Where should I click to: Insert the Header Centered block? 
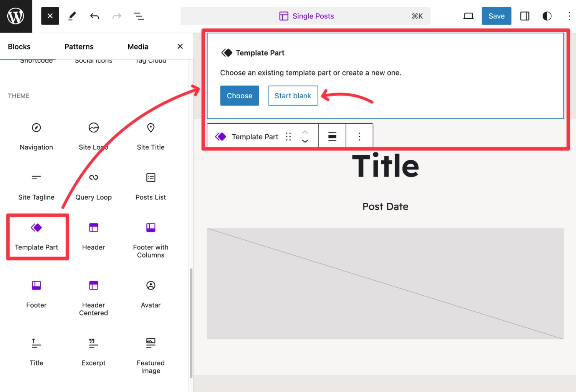click(94, 298)
